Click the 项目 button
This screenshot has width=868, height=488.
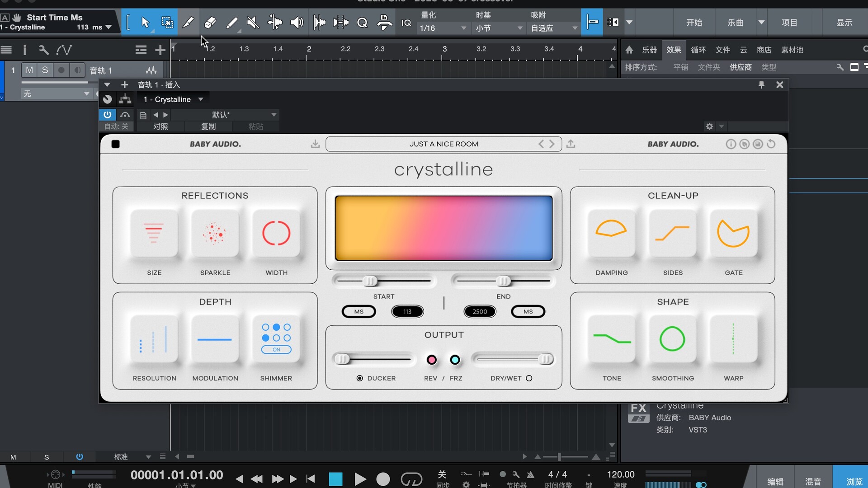click(x=790, y=22)
